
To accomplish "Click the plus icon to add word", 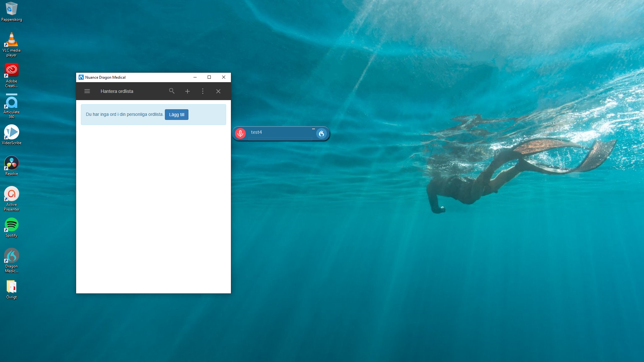I will click(188, 91).
